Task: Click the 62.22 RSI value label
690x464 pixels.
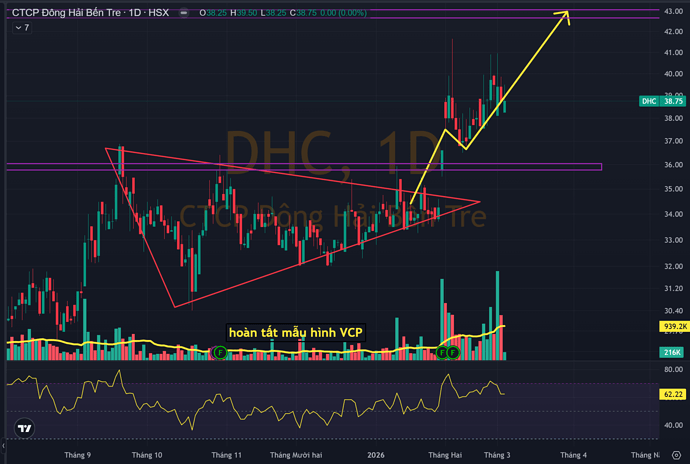Action: coord(673,394)
